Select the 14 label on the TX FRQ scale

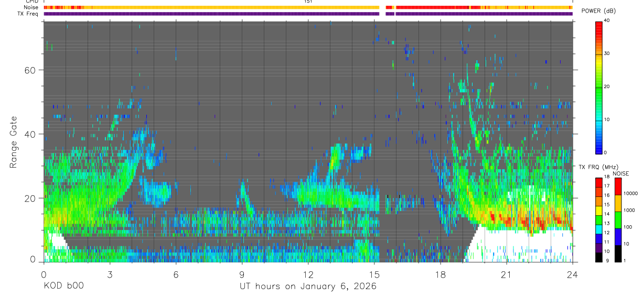coord(607,214)
